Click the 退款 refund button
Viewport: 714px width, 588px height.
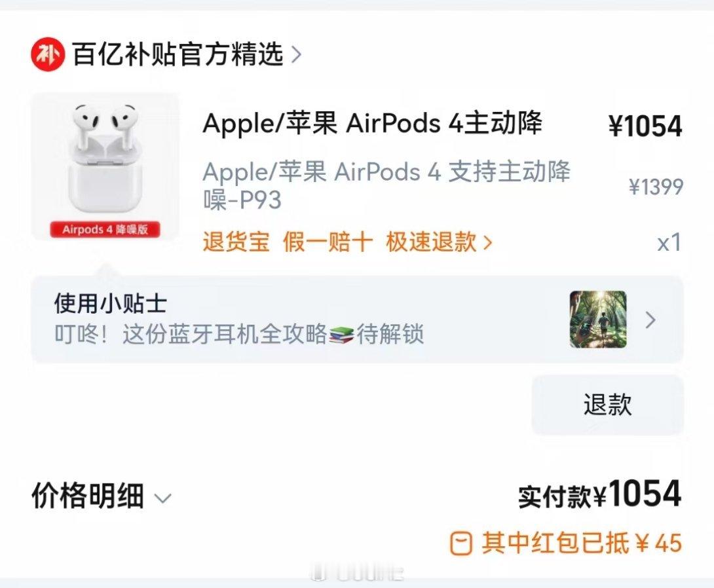tap(607, 405)
